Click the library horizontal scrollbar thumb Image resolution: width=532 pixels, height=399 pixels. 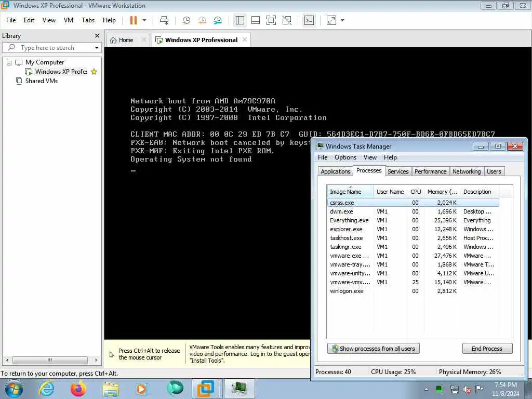50,360
